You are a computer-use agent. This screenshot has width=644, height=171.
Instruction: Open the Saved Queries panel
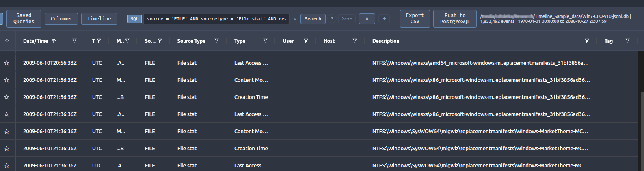point(24,19)
